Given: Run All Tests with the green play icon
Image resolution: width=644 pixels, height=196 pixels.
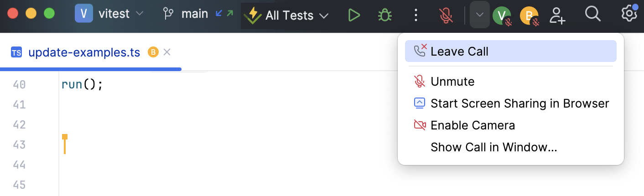Looking at the screenshot, I should coord(354,15).
